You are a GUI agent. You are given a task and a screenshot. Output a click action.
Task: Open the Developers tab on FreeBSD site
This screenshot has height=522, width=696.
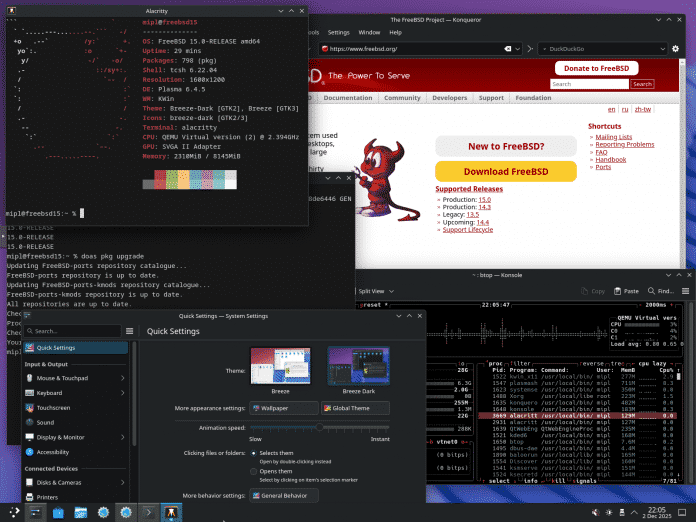coord(450,98)
